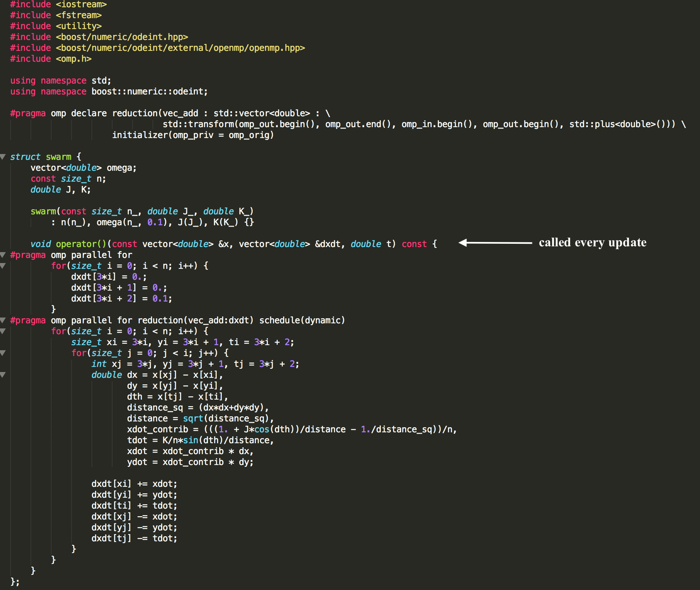This screenshot has height=590, width=700.
Task: Collapse the struct swarm code fold
Action: [3, 157]
